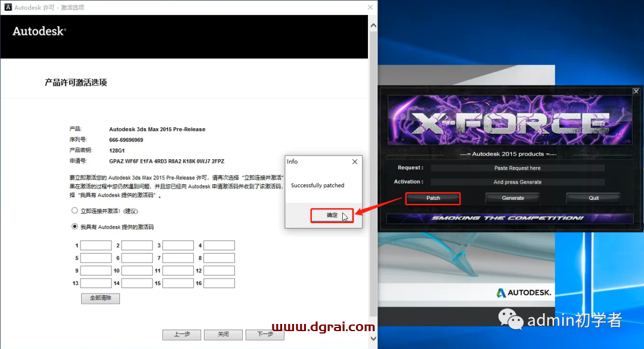Click the scrollbar down arrow
Image resolution: width=644 pixels, height=349 pixels.
click(x=373, y=339)
